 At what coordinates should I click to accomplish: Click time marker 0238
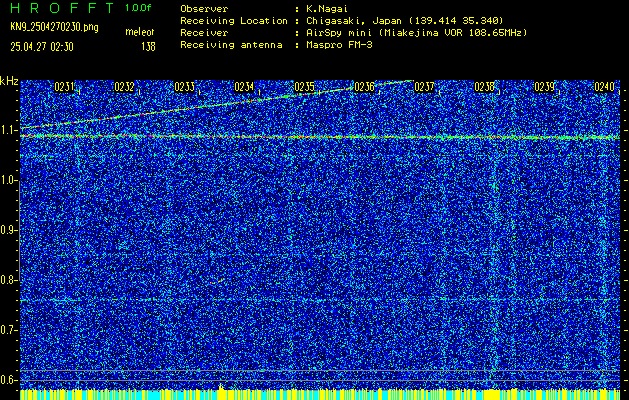coord(484,87)
